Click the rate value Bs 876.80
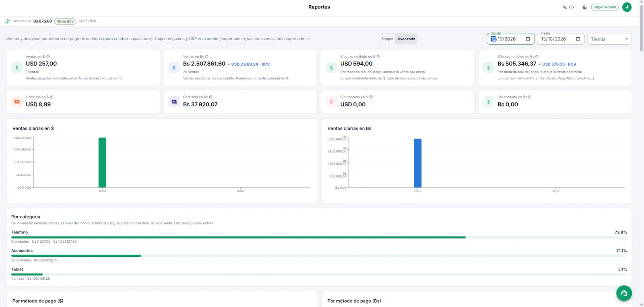Screen dimensions: 644x307 tap(43, 21)
